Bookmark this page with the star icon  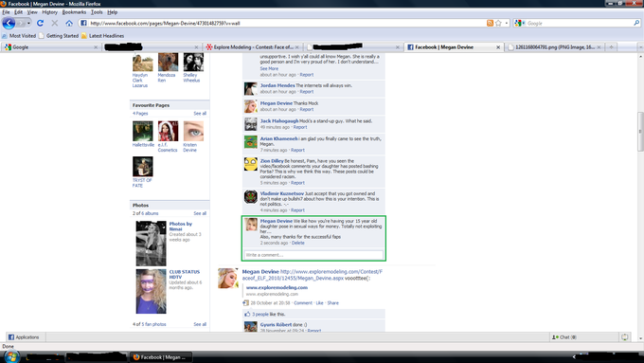coord(498,24)
